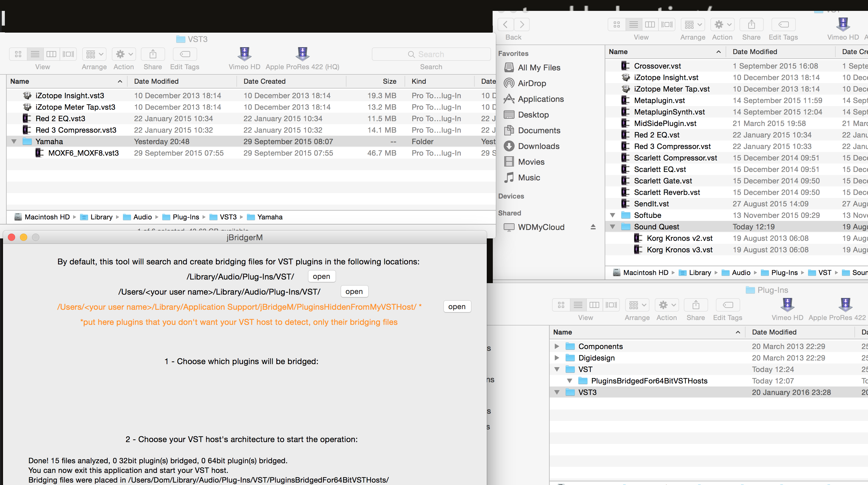Viewport: 868px width, 485px height.
Task: Go back in the VST Finder window
Action: 506,24
